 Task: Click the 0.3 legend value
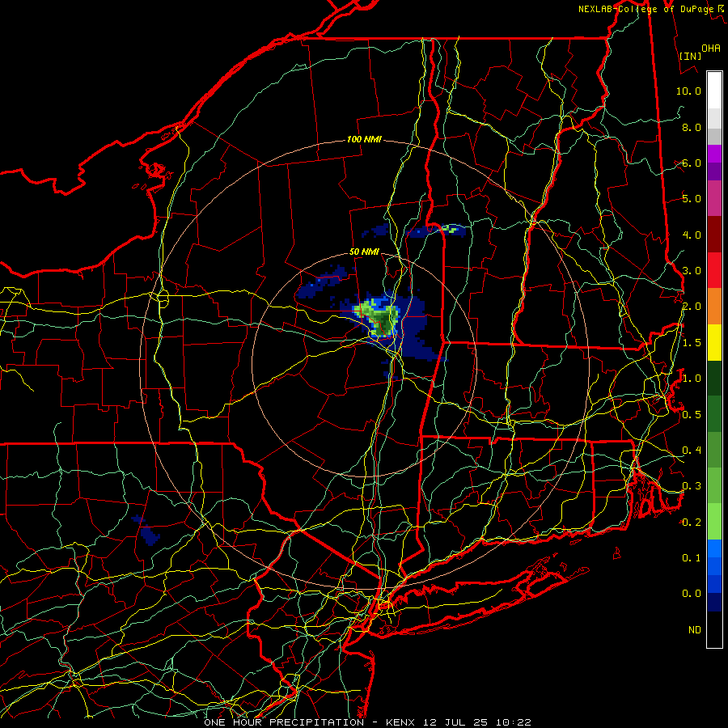(692, 486)
